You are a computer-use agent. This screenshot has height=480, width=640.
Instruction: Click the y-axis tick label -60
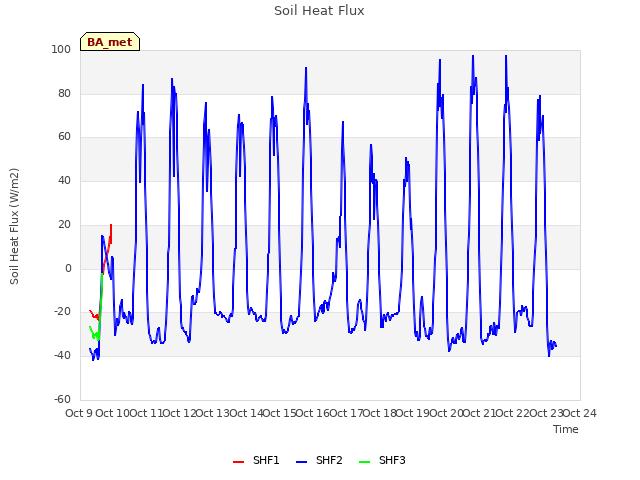pyautogui.click(x=62, y=399)
